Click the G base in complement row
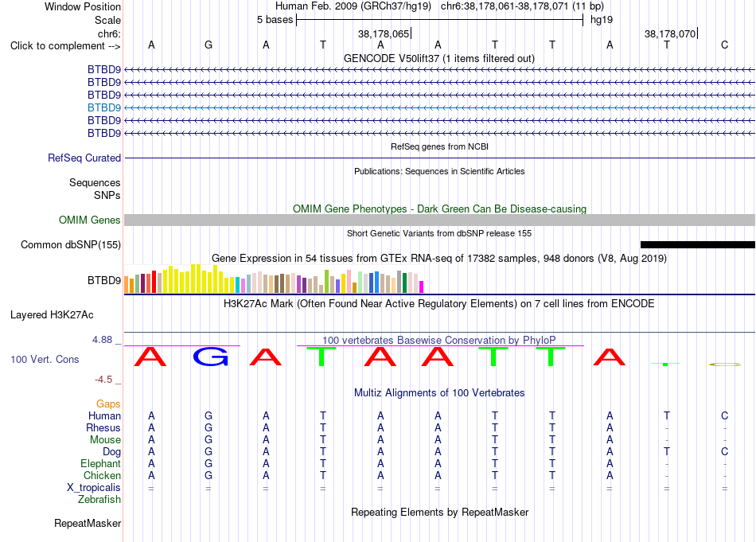Screen dimensions: 756x542 (208, 45)
